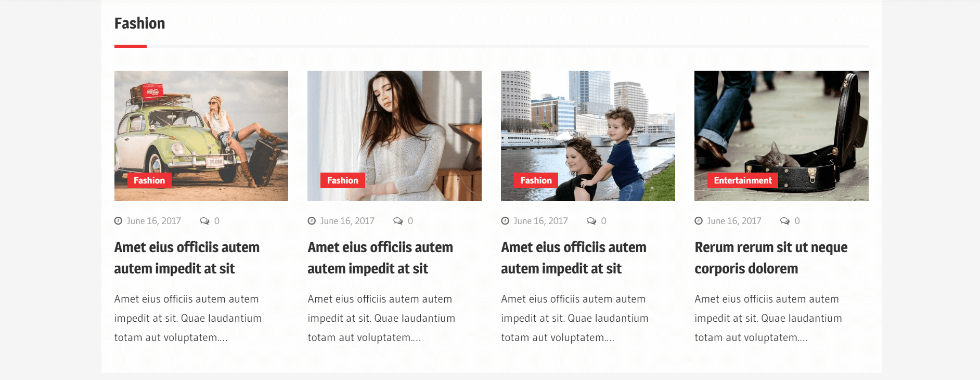
Task: Click the June 16, 2017 date on the fourth post
Action: (734, 221)
